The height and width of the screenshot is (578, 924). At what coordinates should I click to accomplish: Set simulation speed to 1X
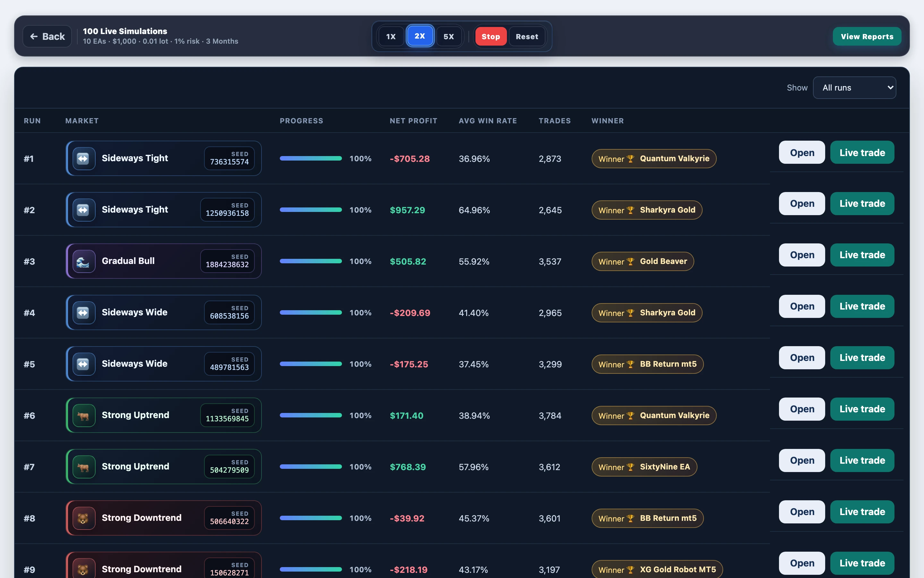pyautogui.click(x=391, y=36)
